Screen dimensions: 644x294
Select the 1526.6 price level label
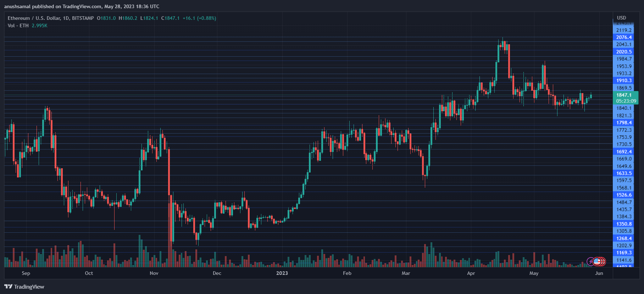tap(623, 195)
